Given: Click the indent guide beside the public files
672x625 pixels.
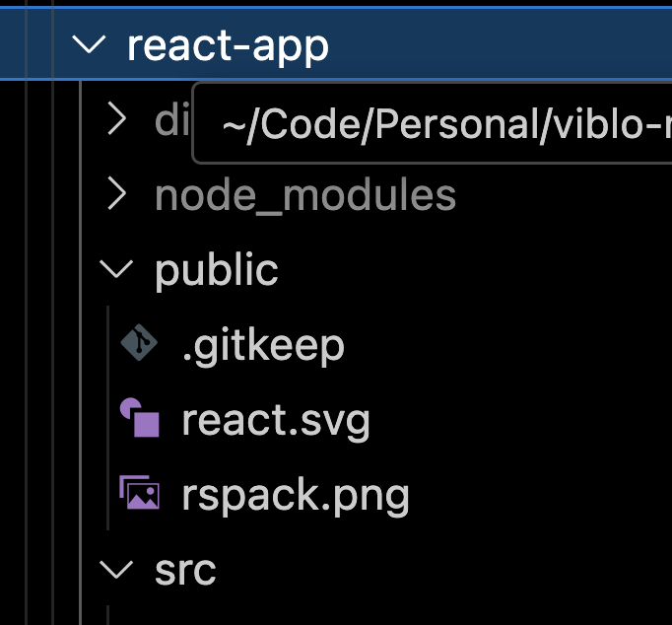Looking at the screenshot, I should coord(106,419).
